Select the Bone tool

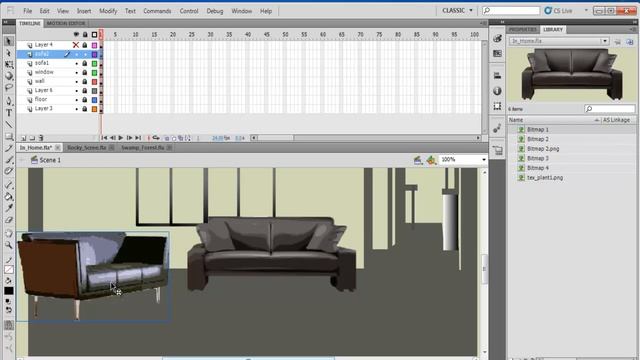click(x=9, y=185)
